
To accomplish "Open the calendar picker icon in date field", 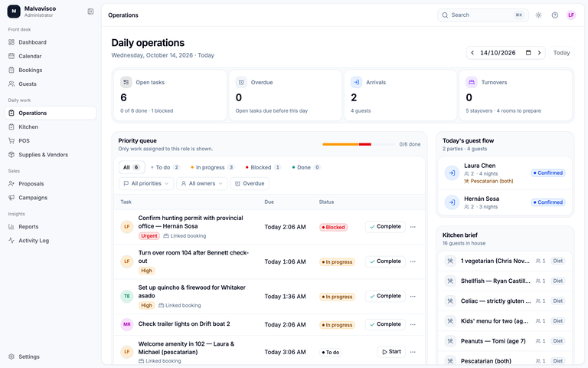I will tap(528, 53).
